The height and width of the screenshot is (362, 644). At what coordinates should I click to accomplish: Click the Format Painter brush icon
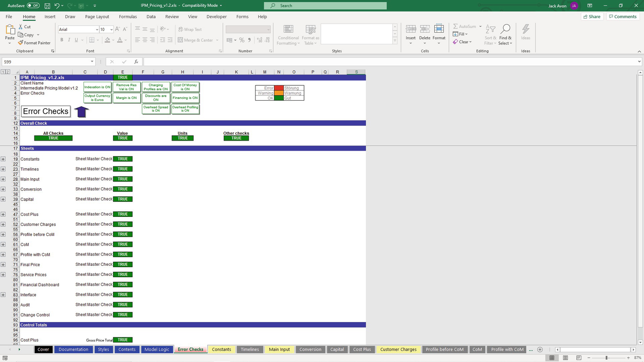(20, 43)
